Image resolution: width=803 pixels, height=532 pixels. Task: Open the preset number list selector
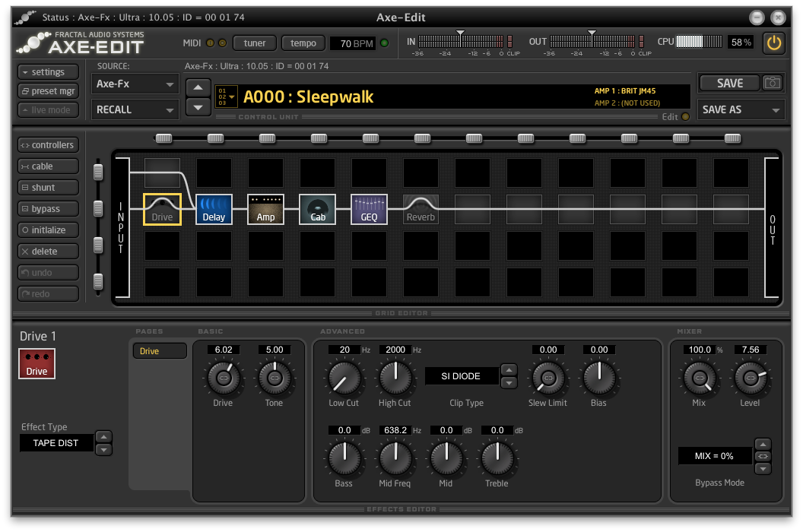coord(226,97)
